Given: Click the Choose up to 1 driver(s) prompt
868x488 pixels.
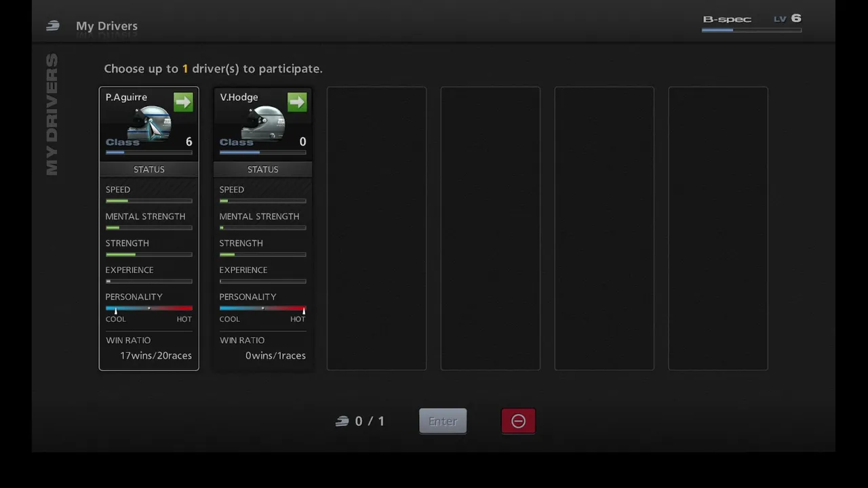Looking at the screenshot, I should [x=213, y=68].
